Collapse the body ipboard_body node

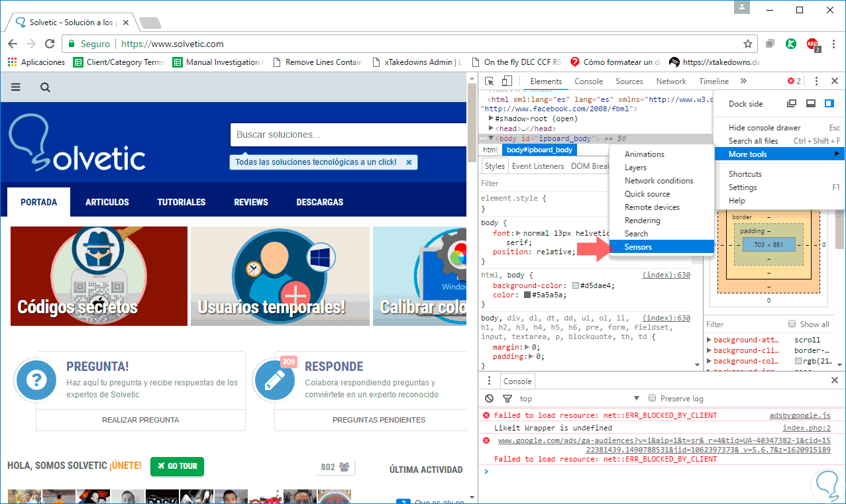tap(491, 138)
